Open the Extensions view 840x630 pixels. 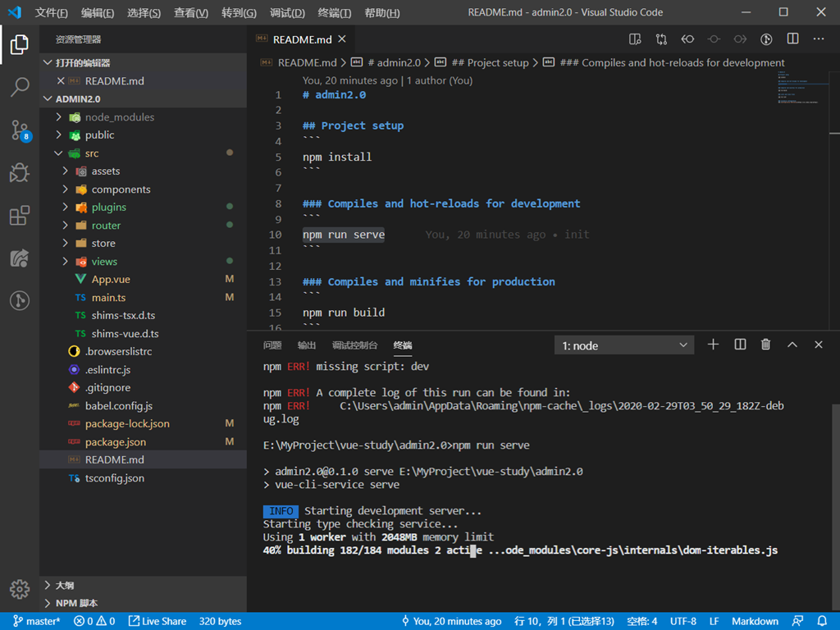click(20, 216)
